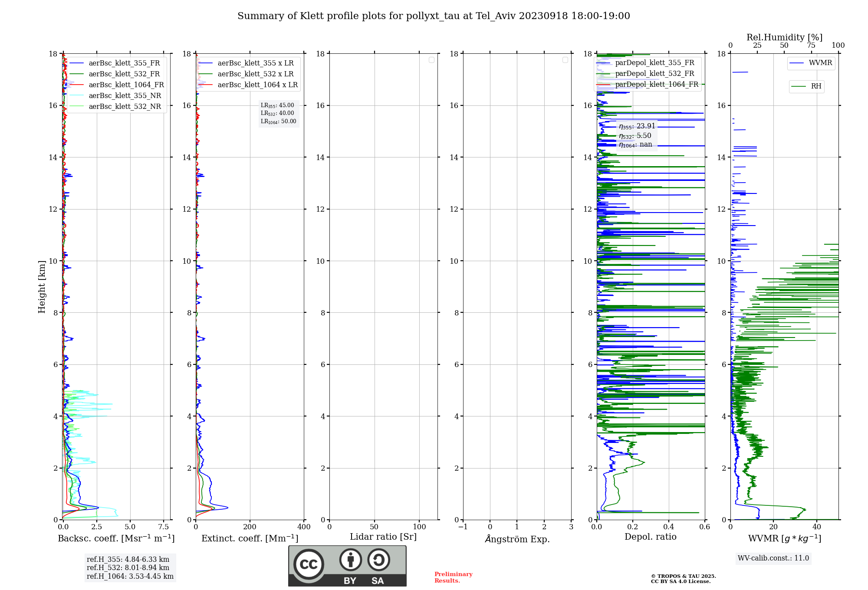Select legend entry aerBsc_klett_355_NR
This screenshot has width=868, height=590.
pyautogui.click(x=125, y=95)
